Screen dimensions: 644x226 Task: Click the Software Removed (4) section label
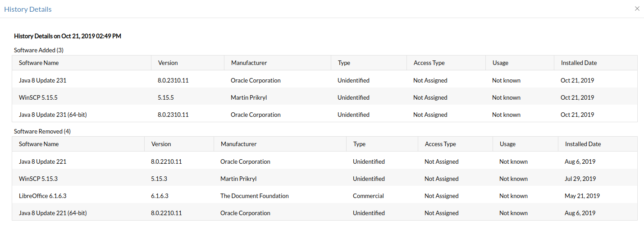42,131
